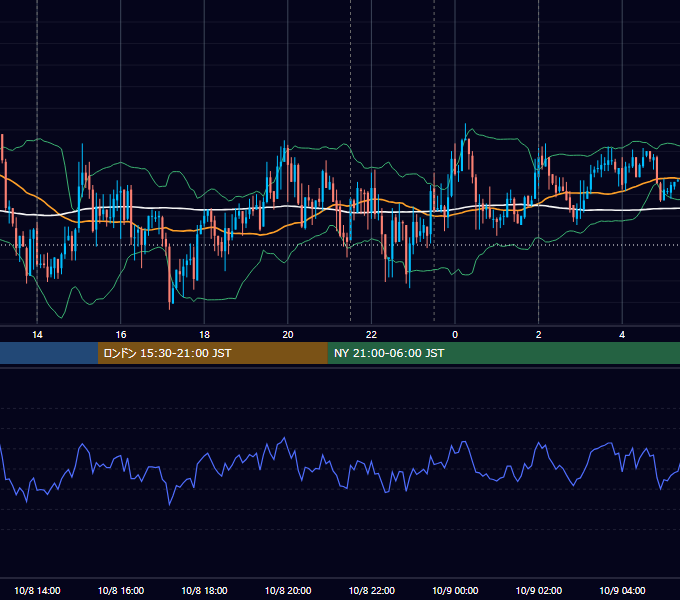This screenshot has width=680, height=600.
Task: Click the 10/9 04:00 date label
Action: click(x=622, y=590)
